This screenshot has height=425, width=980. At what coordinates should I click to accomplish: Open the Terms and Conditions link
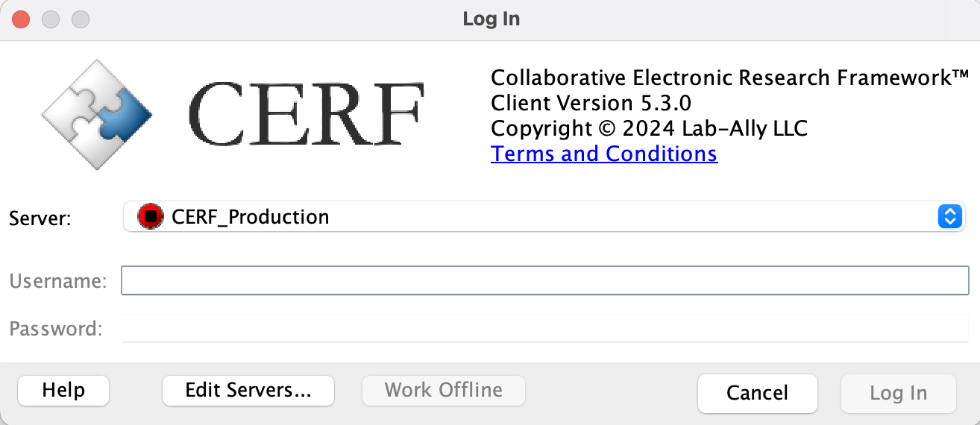(603, 154)
